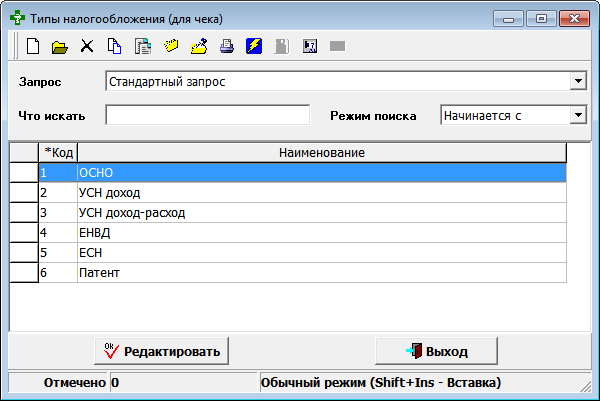Click the *Код column header
This screenshot has height=401, width=600.
[x=58, y=153]
